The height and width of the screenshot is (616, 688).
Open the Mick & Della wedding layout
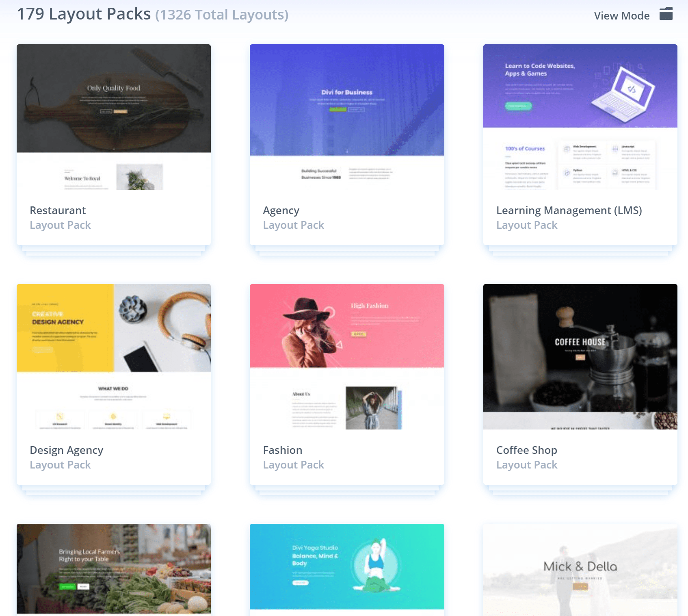[x=580, y=569]
